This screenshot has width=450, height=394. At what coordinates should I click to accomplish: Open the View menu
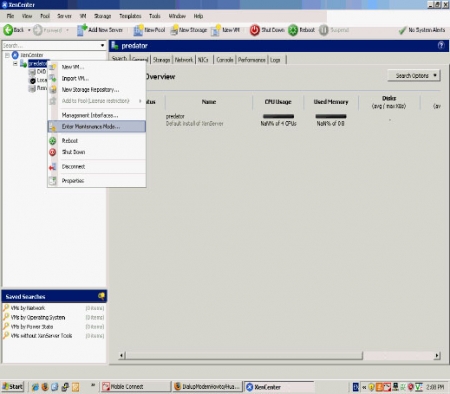point(27,16)
